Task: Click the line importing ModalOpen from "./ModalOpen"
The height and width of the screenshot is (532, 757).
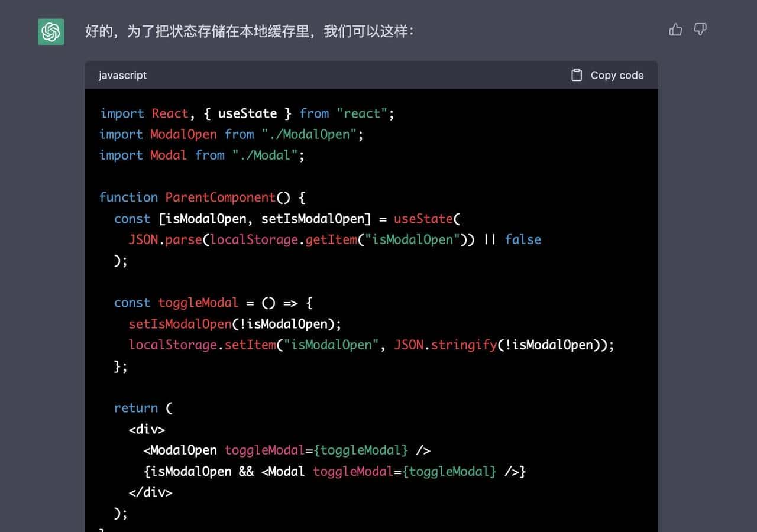Action: pos(231,135)
